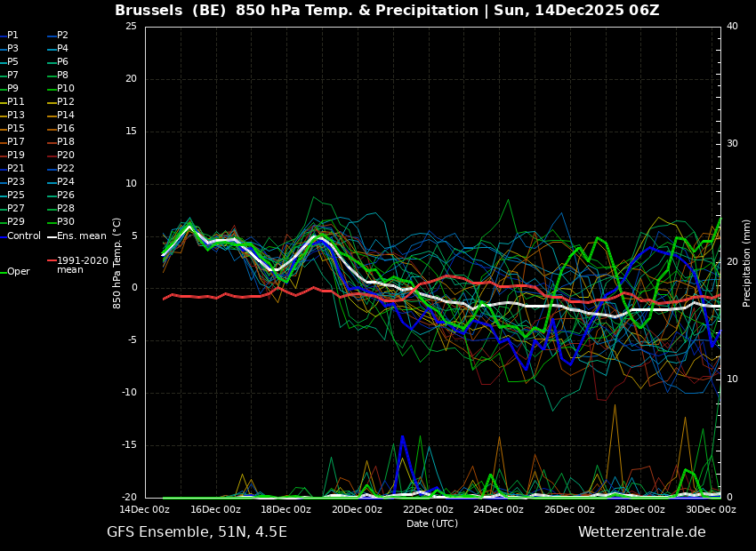Click the 1991-2020 mean legend entry
This screenshot has height=551, width=756.
[82, 265]
